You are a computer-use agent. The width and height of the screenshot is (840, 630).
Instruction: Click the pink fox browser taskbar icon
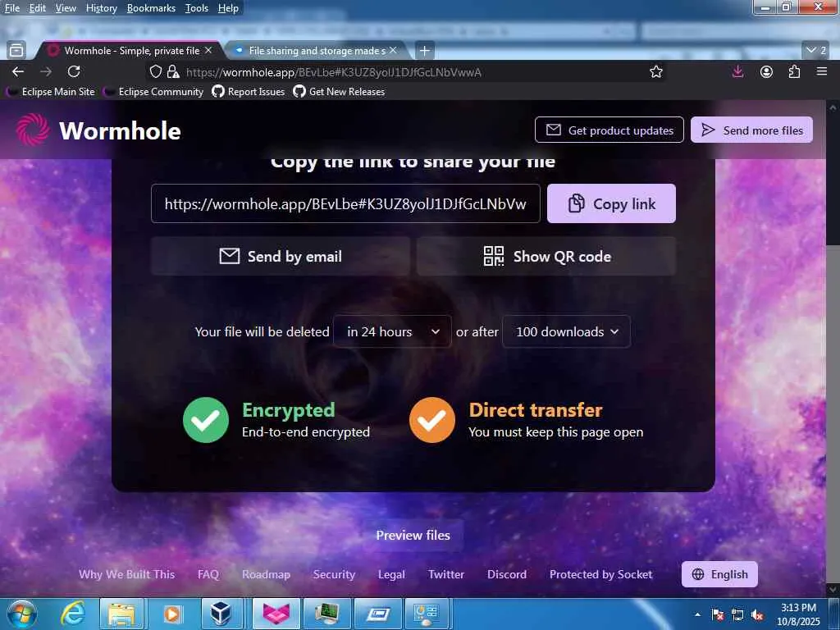(276, 614)
